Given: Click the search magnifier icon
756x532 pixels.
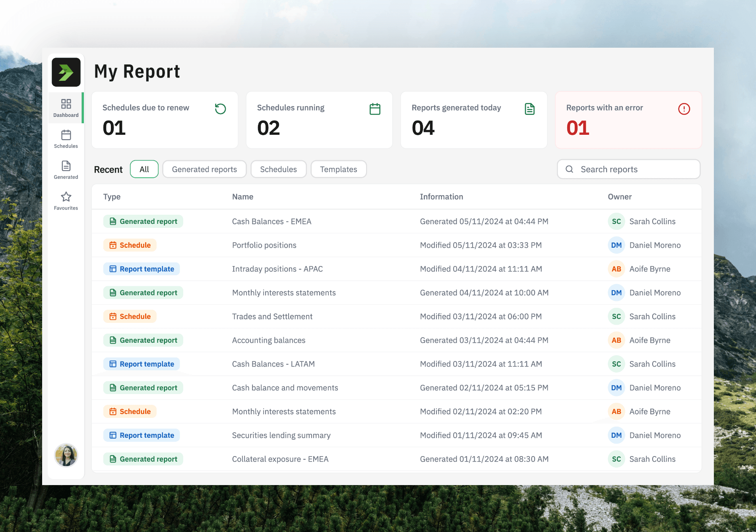Looking at the screenshot, I should pyautogui.click(x=569, y=169).
